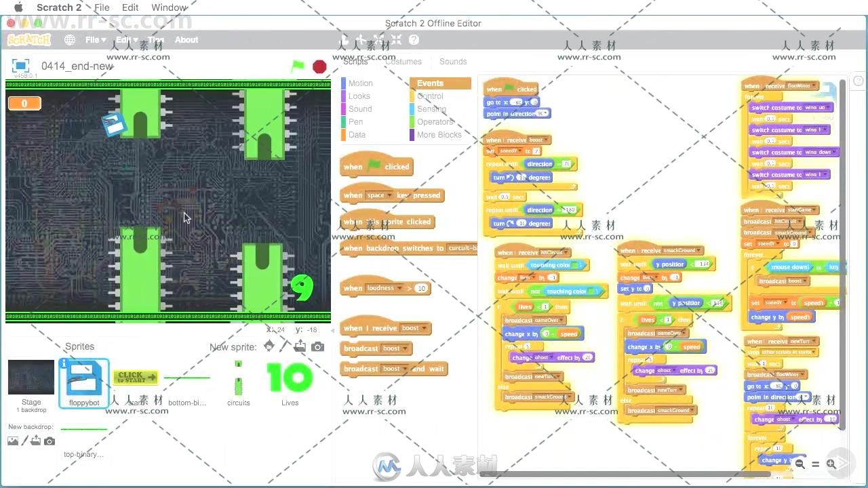Expand the loudness dropdown in when block
This screenshot has height=488, width=868.
pos(399,288)
